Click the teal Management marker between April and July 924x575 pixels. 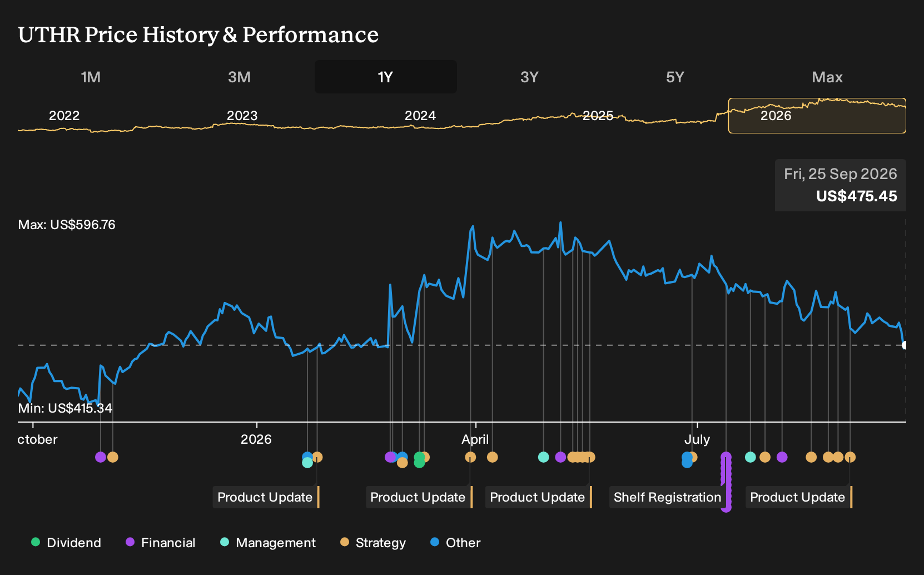tap(544, 457)
